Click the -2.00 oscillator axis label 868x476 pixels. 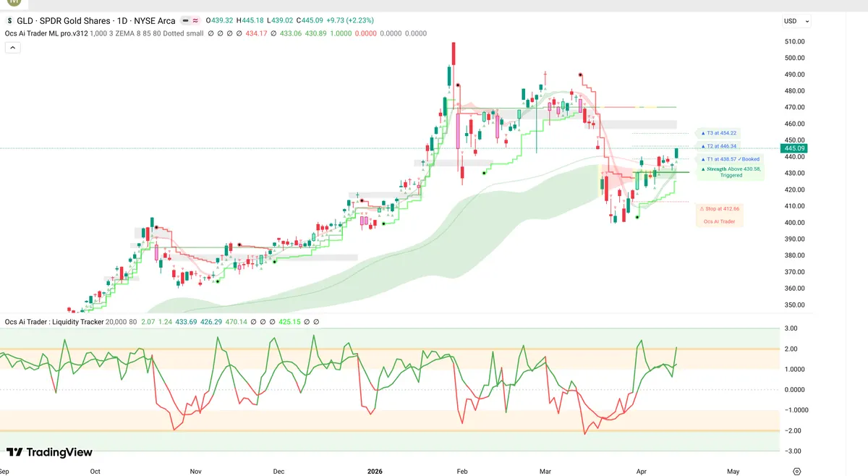(x=792, y=430)
